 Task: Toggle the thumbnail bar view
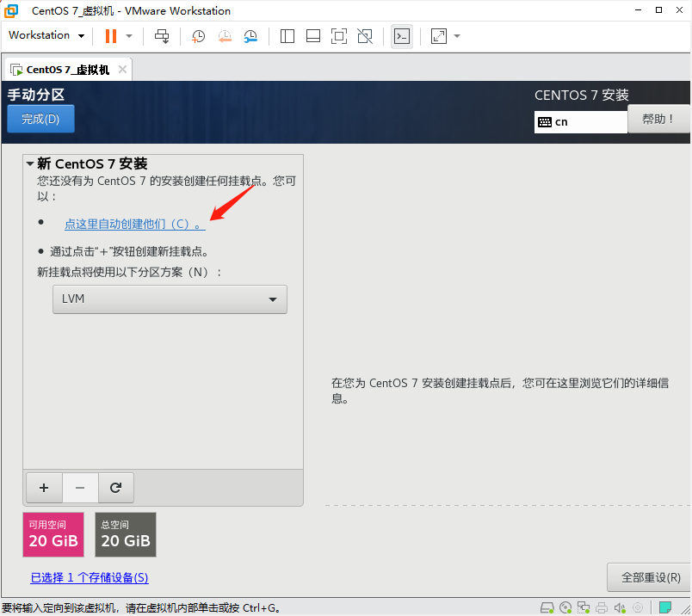pos(313,36)
